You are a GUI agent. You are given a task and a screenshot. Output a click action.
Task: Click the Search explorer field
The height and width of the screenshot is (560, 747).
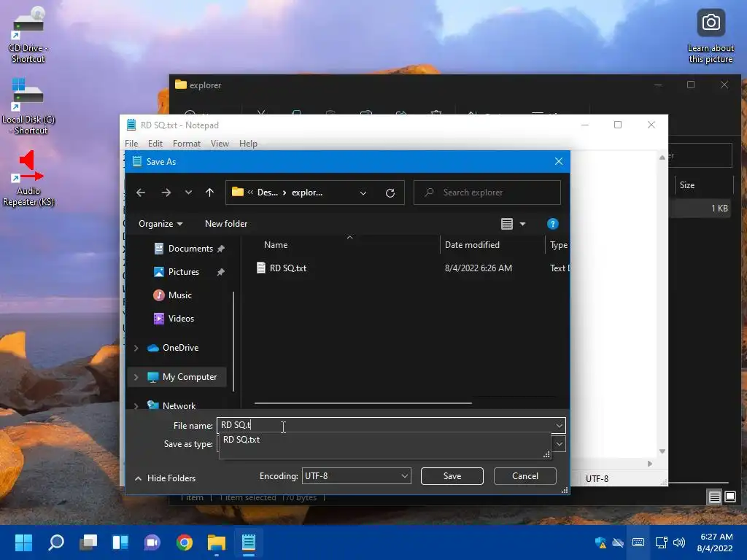(x=487, y=192)
